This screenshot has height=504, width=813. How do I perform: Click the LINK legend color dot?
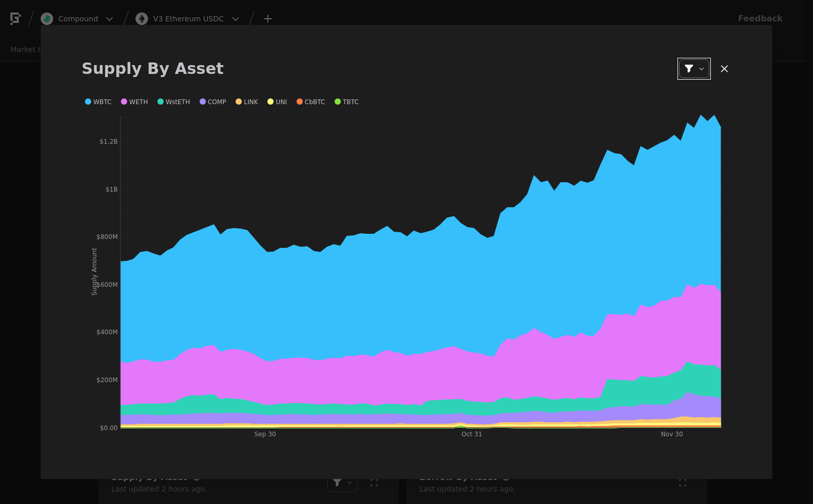pos(239,102)
